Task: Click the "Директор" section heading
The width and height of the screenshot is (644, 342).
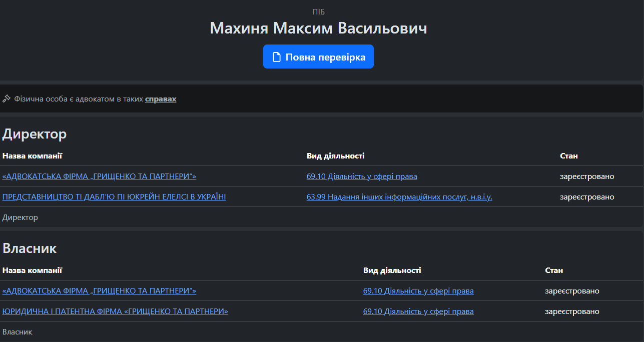Action: [x=35, y=134]
